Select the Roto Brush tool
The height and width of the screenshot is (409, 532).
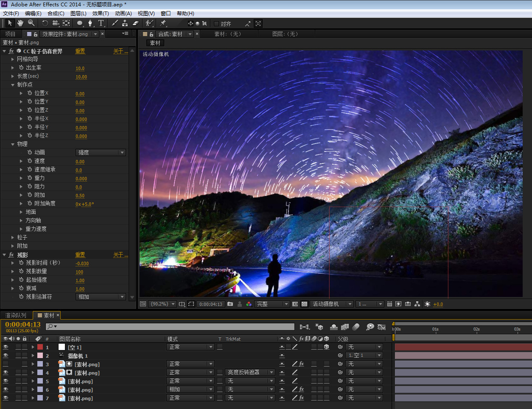pos(149,23)
